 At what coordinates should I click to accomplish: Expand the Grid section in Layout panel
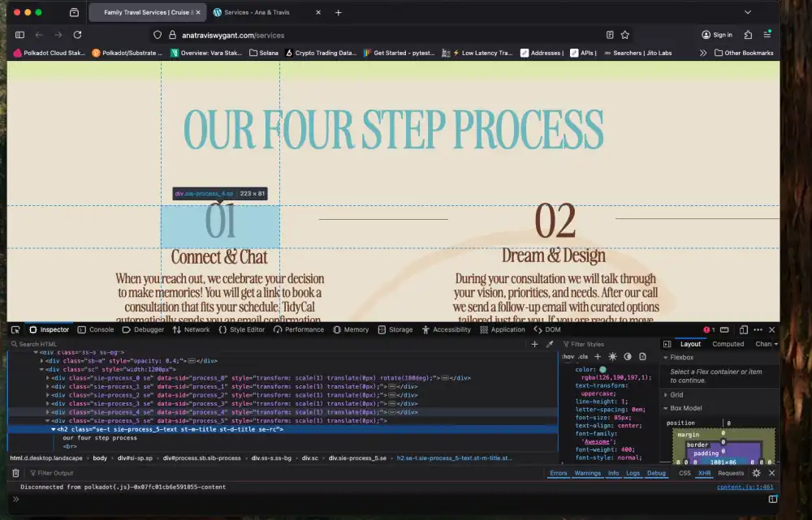pyautogui.click(x=676, y=395)
